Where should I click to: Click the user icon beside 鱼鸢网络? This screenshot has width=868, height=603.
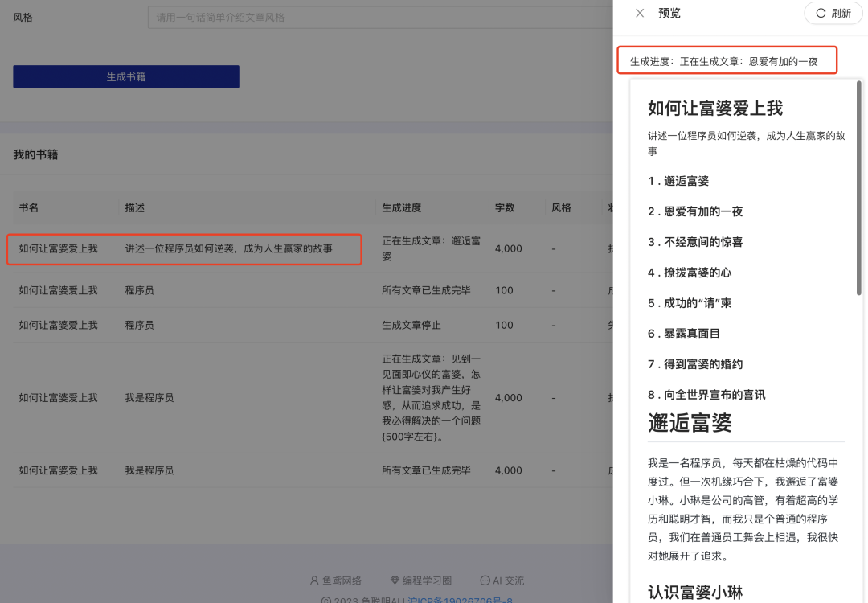point(315,580)
